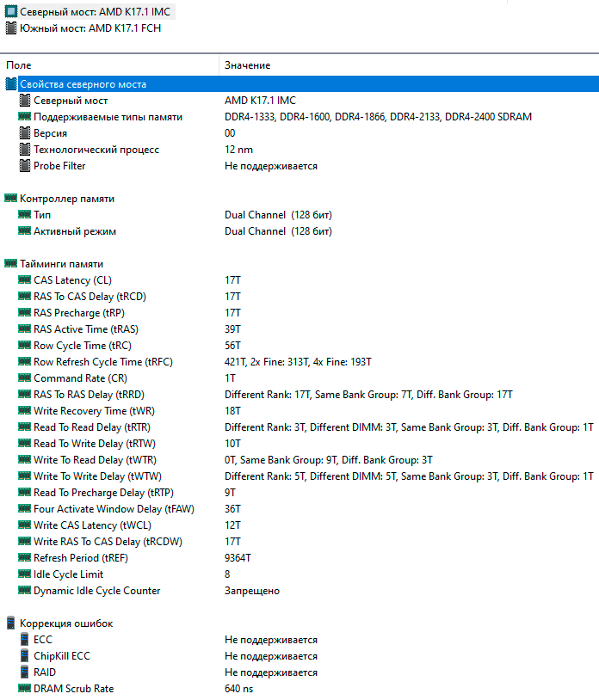Screen dimensions: 599x700
Task: Select the Контроллер памяти group heading
Action: click(x=67, y=199)
